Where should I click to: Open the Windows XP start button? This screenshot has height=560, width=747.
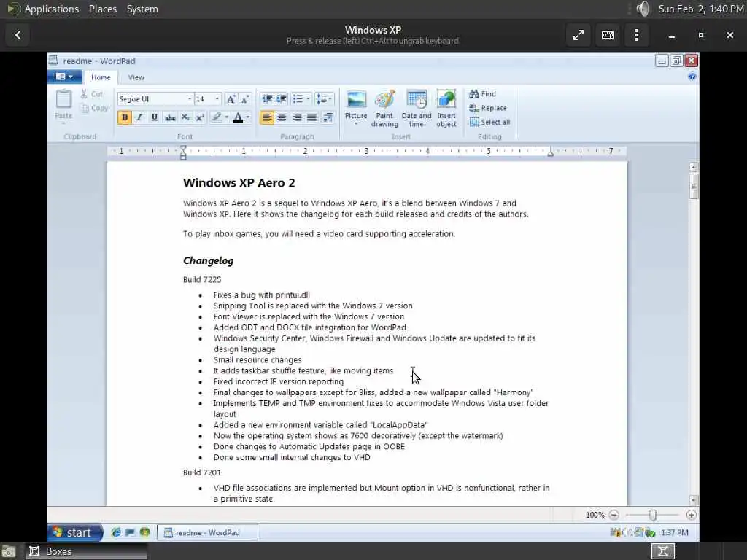tap(75, 532)
